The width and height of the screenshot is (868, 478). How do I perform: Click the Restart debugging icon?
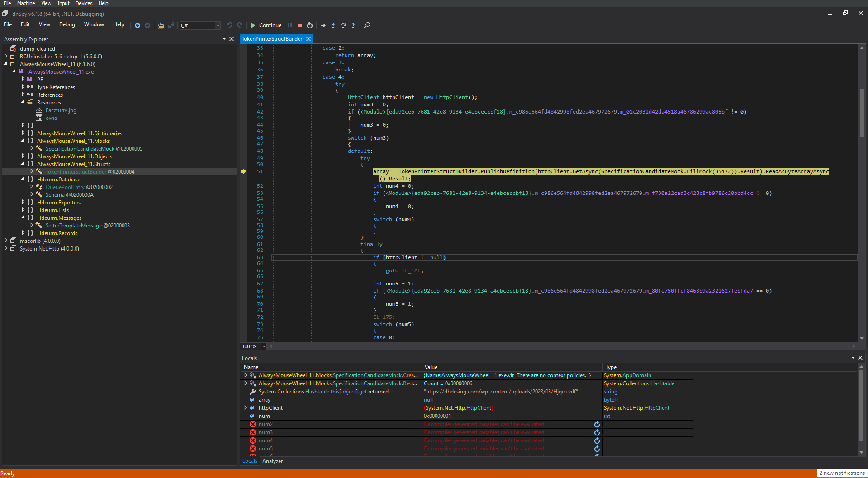coord(310,25)
